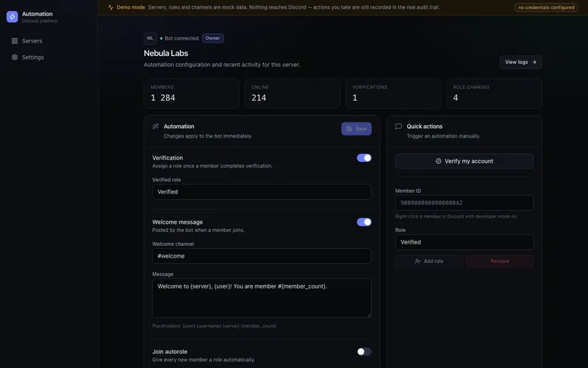Viewport: 588px width, 368px height.
Task: Turn off the Welcome message toggle
Action: click(x=364, y=222)
